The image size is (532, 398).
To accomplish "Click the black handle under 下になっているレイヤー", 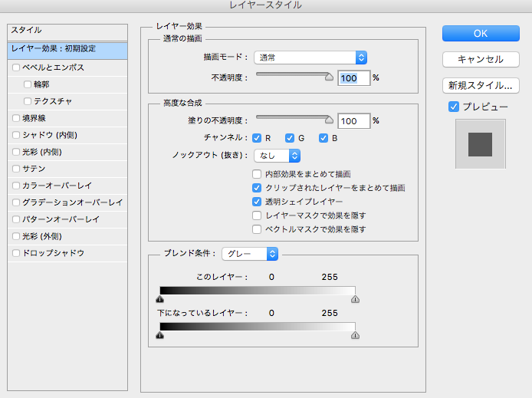I will [x=160, y=335].
